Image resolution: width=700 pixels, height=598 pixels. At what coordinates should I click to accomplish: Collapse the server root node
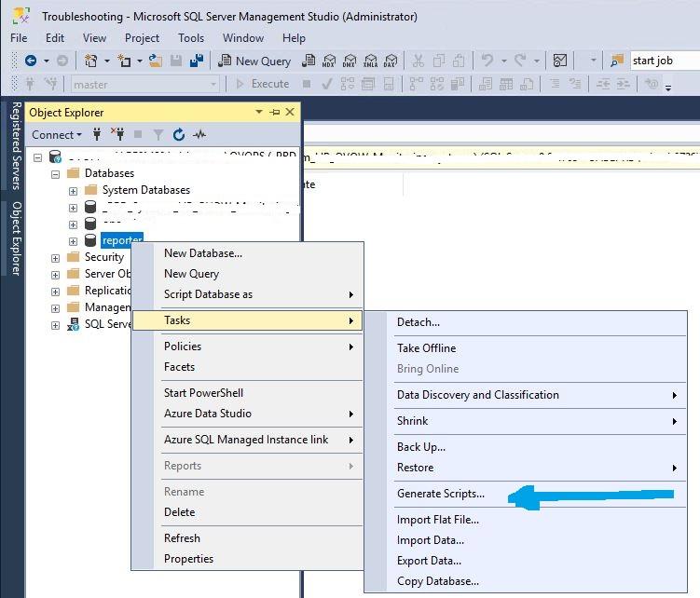click(38, 157)
